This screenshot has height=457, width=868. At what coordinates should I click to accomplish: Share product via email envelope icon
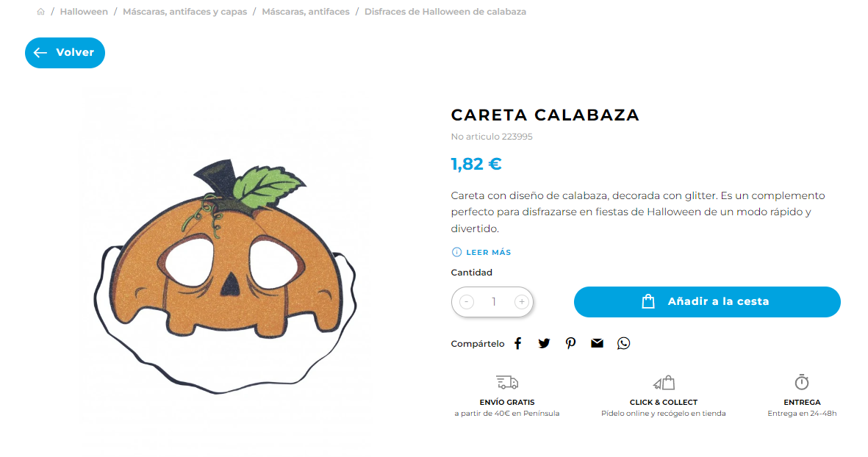coord(597,343)
